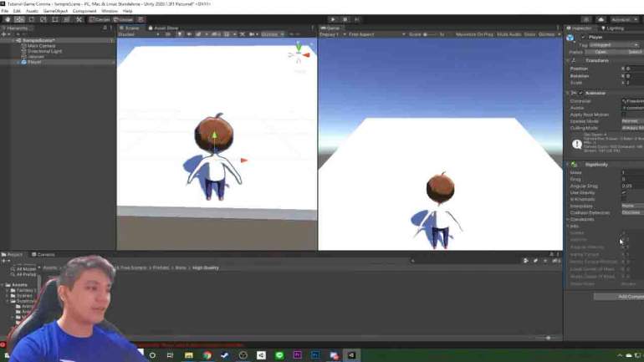Select the Rotate tool
The height and width of the screenshot is (362, 644).
[31, 19]
